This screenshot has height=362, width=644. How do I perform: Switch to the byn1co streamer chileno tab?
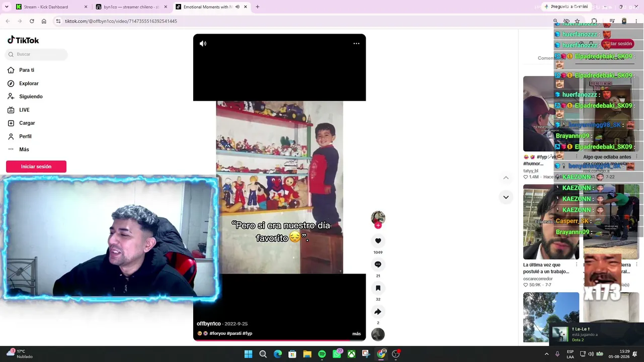tap(131, 7)
